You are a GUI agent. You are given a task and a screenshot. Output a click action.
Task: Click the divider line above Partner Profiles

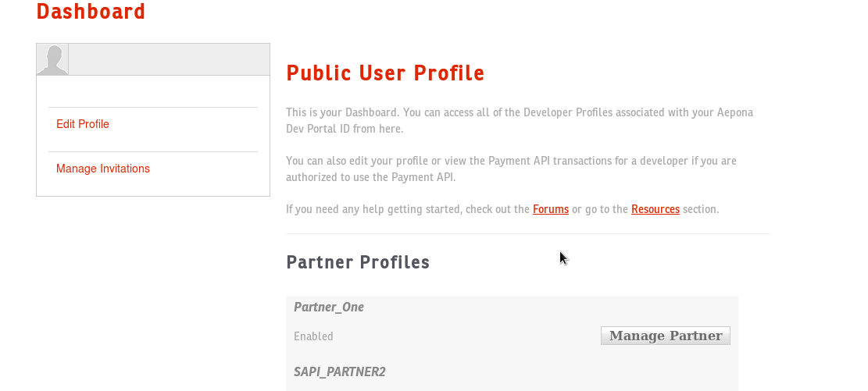[527, 233]
